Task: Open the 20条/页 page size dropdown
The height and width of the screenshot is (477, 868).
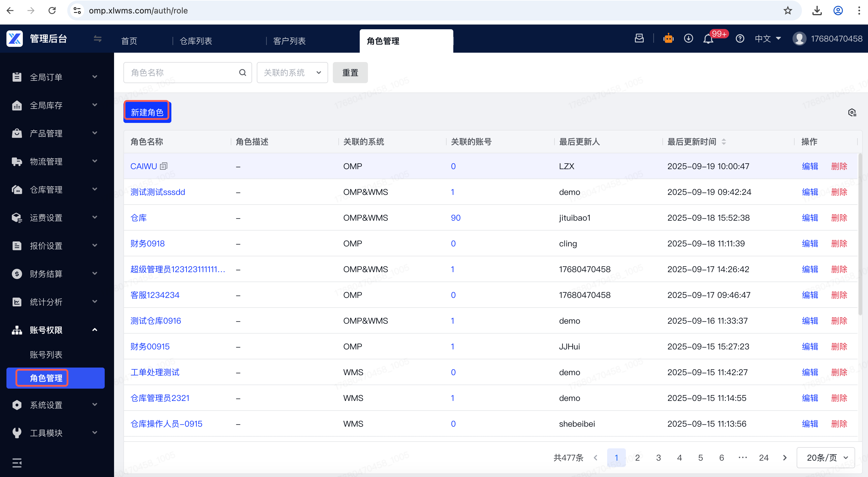Action: click(x=826, y=457)
